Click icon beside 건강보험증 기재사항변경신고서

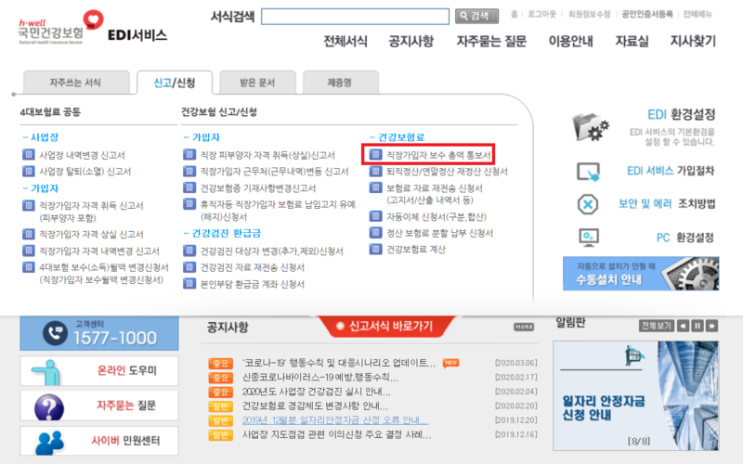[x=190, y=187]
